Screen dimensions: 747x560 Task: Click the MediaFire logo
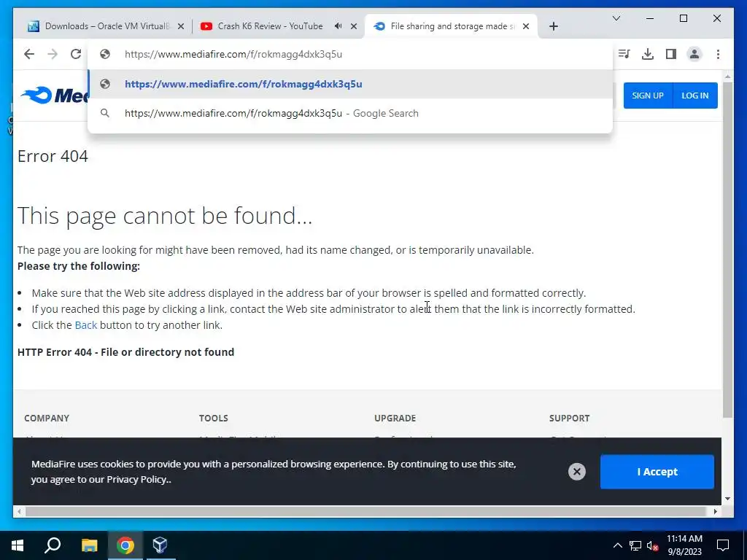[x=54, y=96]
